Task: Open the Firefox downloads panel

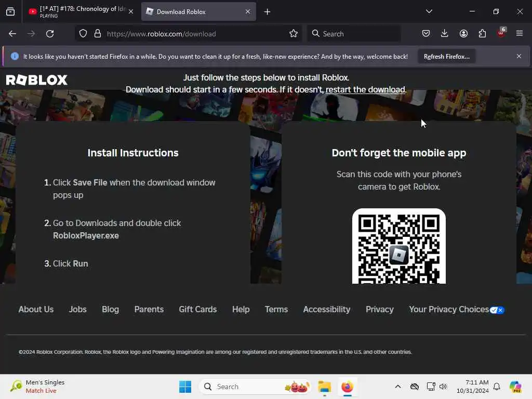Action: point(445,33)
